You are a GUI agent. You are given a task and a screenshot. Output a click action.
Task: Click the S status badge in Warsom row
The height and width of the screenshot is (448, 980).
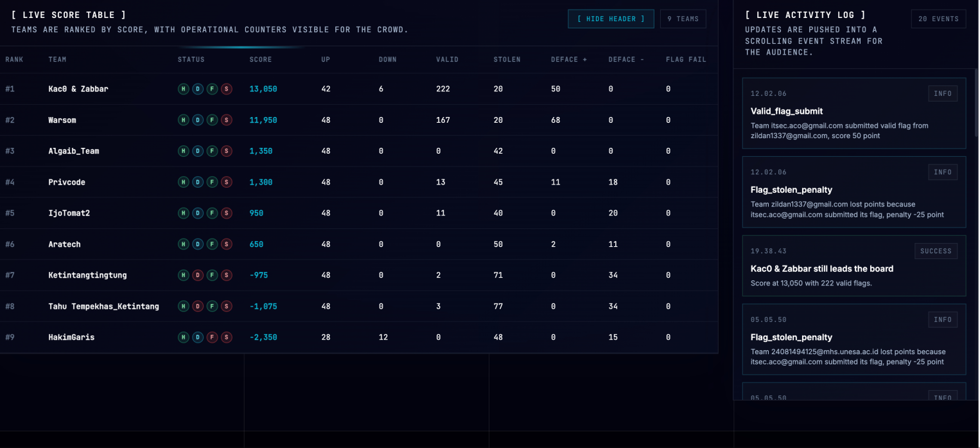tap(227, 120)
